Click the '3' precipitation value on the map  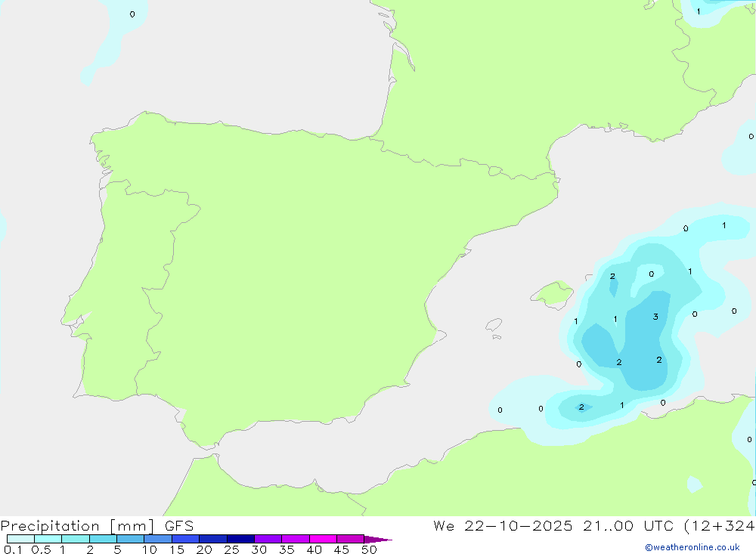[x=655, y=317]
